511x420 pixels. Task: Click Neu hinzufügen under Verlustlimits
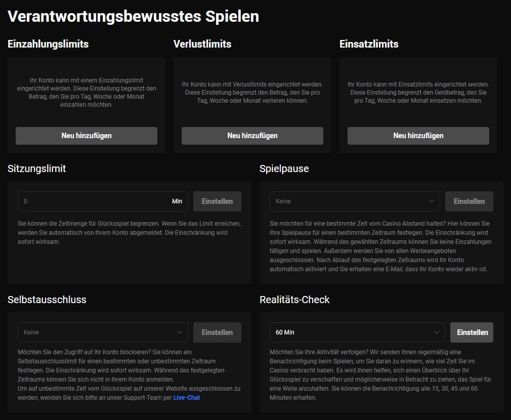click(x=252, y=136)
